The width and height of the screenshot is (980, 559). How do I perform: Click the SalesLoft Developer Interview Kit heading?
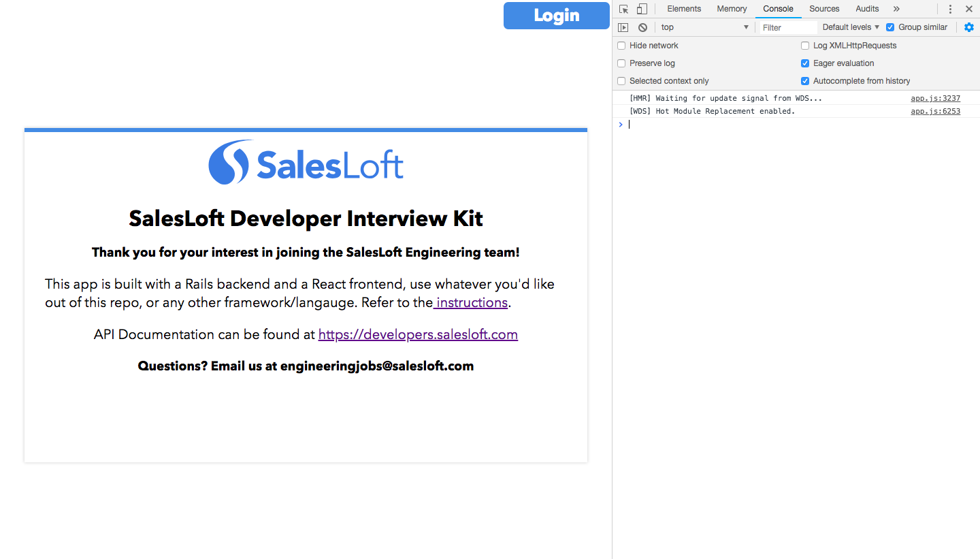pyautogui.click(x=306, y=219)
